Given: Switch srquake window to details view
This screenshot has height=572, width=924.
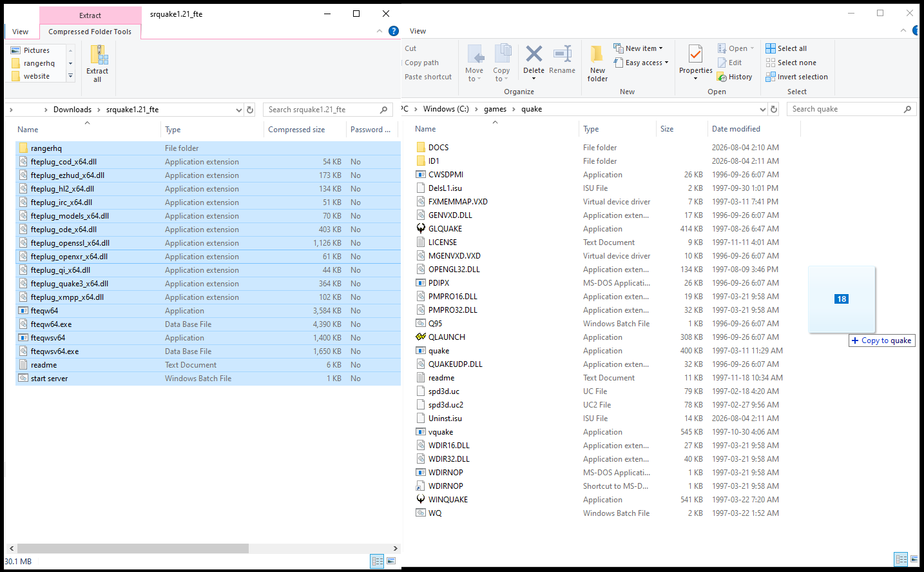Looking at the screenshot, I should pos(378,561).
